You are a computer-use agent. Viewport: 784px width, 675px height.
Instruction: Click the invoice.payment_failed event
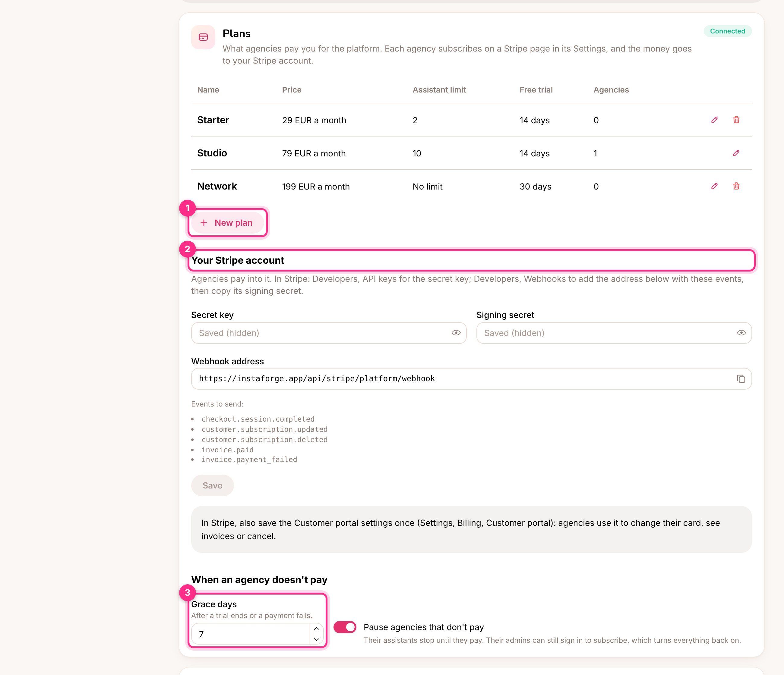(x=249, y=460)
